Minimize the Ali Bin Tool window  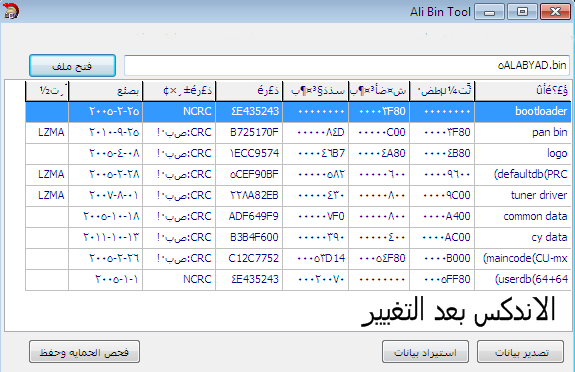tap(489, 12)
